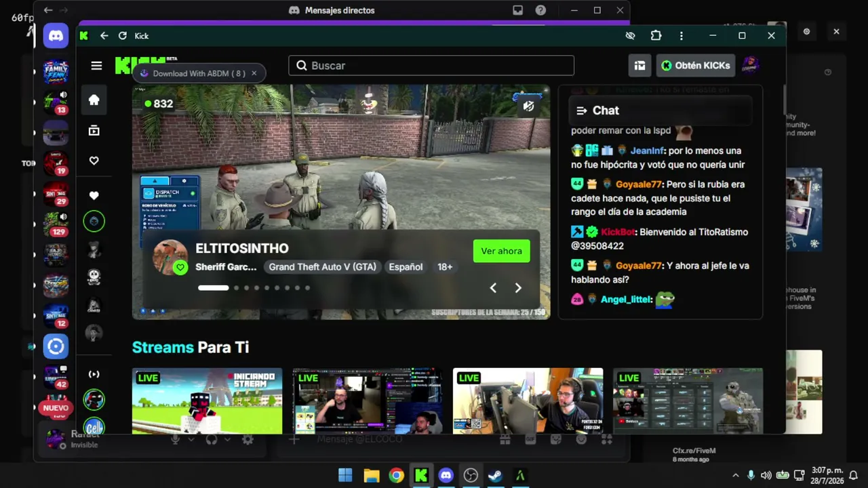Open Google Chrome from the taskbar
Screen dimensions: 868x488
click(x=396, y=475)
